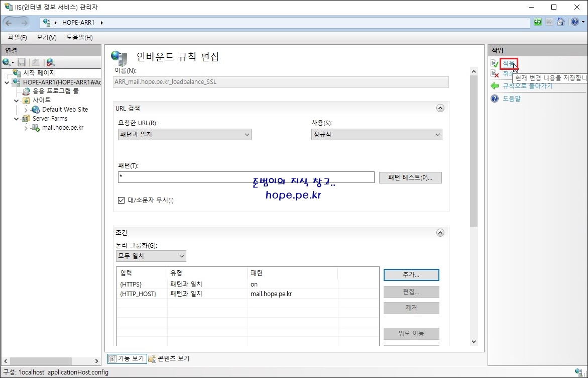The height and width of the screenshot is (378, 588).
Task: Open the 도움말(H) menu
Action: coord(79,37)
